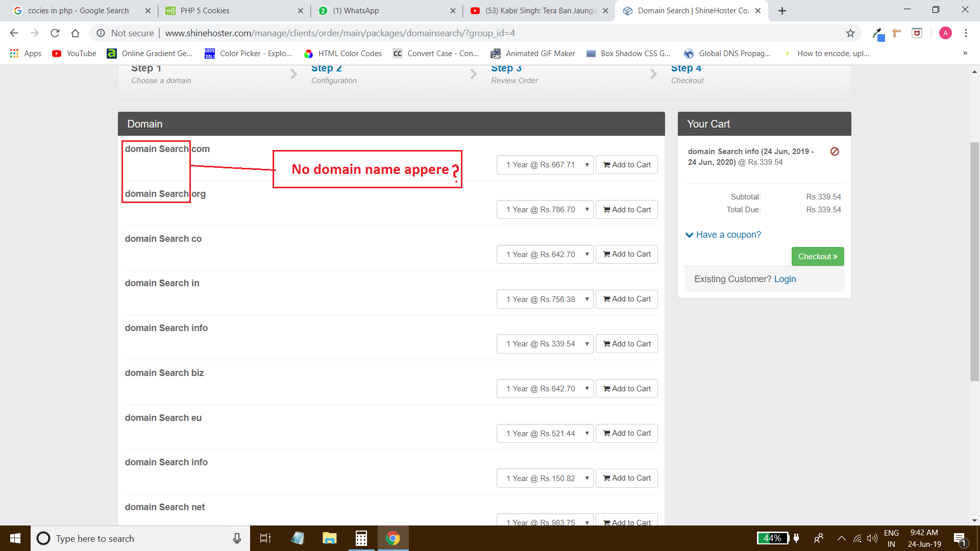Open Box Shadow CSS Generator bookmark
Image resolution: width=980 pixels, height=551 pixels.
click(628, 54)
